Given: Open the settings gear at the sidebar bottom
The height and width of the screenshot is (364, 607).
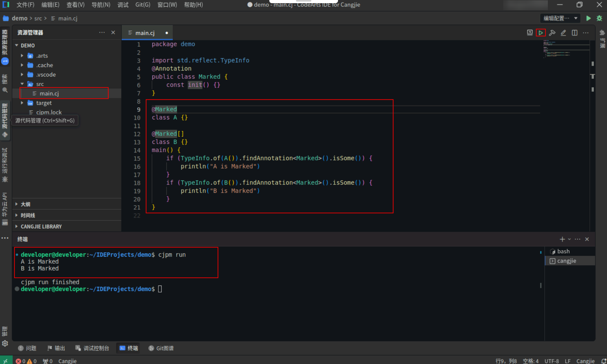Looking at the screenshot, I should (5, 343).
